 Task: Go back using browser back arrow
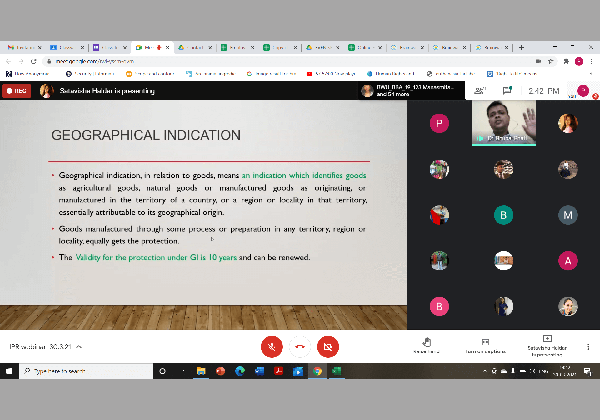[9, 61]
